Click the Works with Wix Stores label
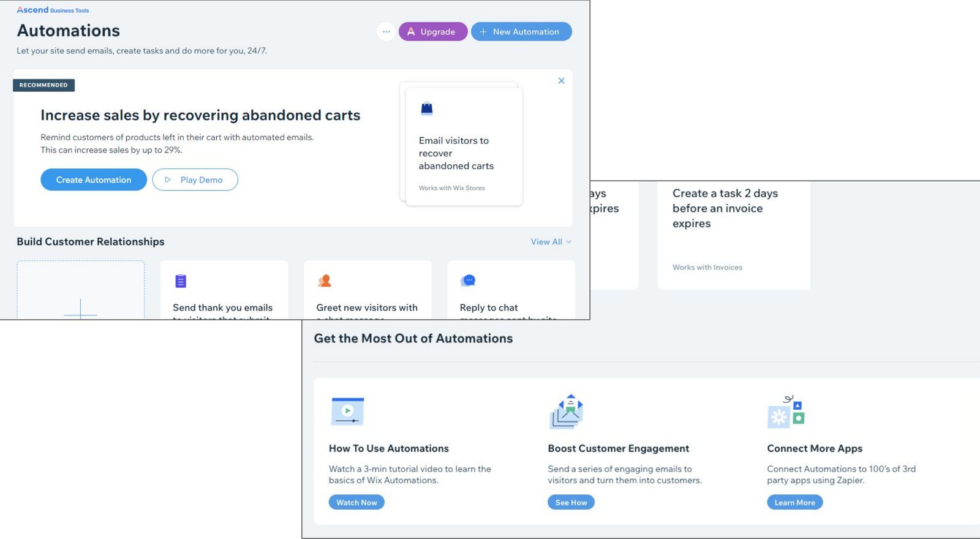The height and width of the screenshot is (539, 980). [x=451, y=188]
